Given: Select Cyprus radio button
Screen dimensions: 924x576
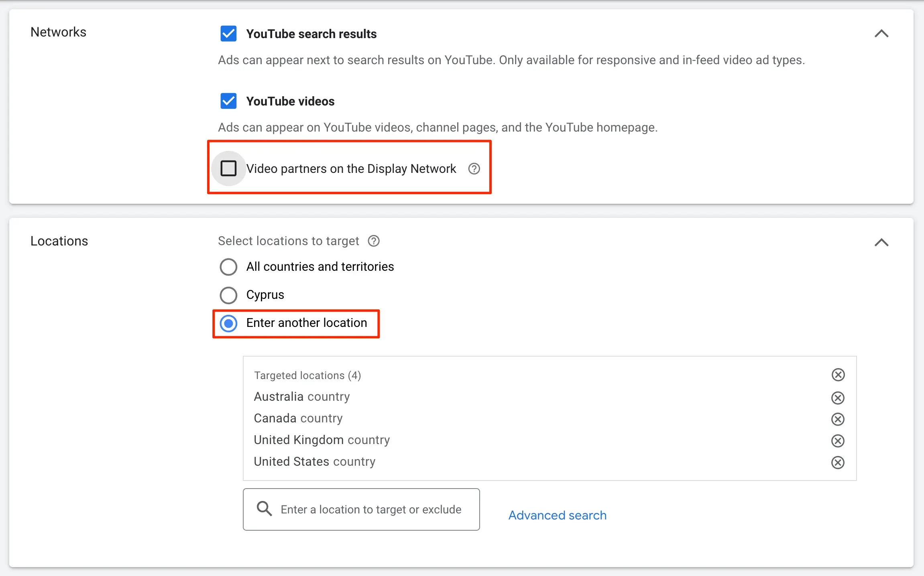Looking at the screenshot, I should tap(228, 295).
